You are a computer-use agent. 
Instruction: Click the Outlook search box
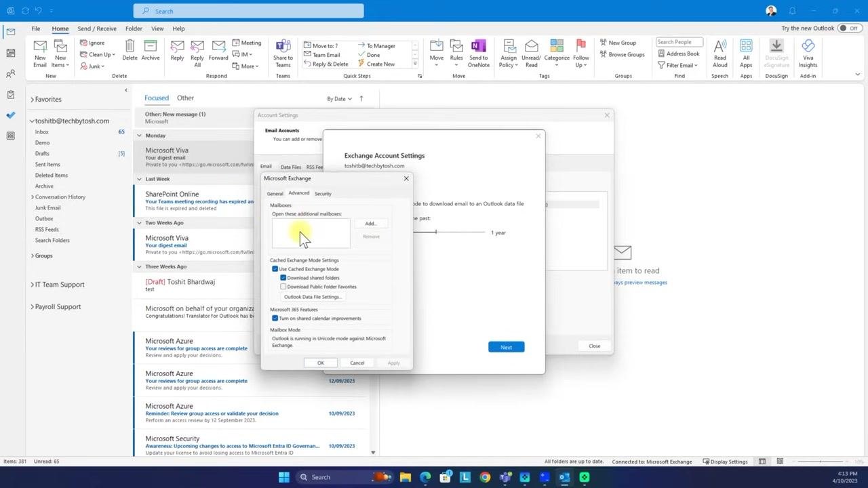(248, 11)
